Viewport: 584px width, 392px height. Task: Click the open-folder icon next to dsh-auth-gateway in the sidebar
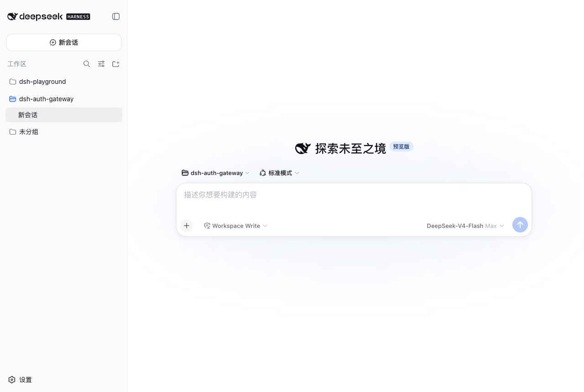[13, 99]
